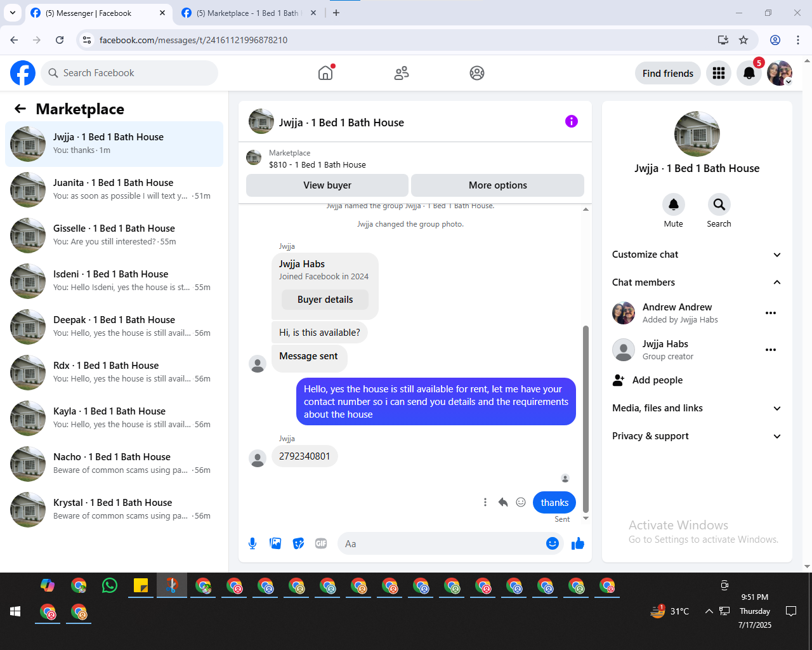Choose a sticker icon

pyautogui.click(x=298, y=543)
